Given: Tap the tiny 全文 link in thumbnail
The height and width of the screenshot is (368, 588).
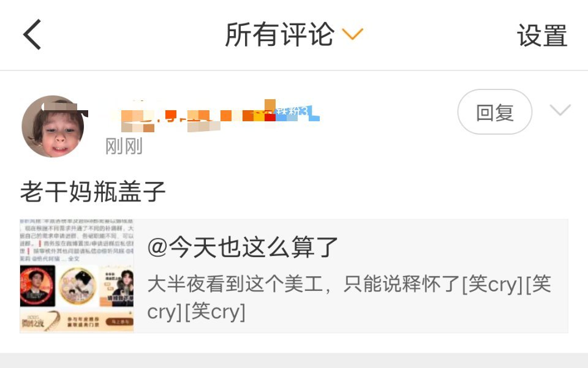Looking at the screenshot, I should (x=74, y=258).
